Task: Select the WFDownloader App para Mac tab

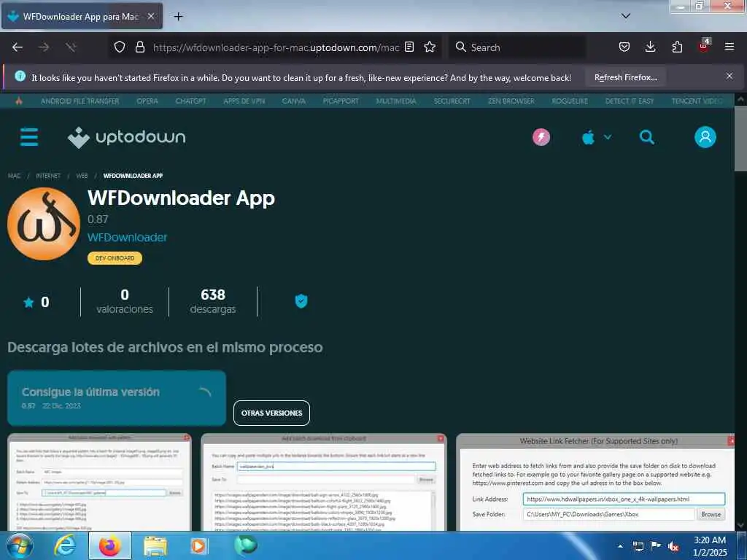Action: tap(82, 16)
